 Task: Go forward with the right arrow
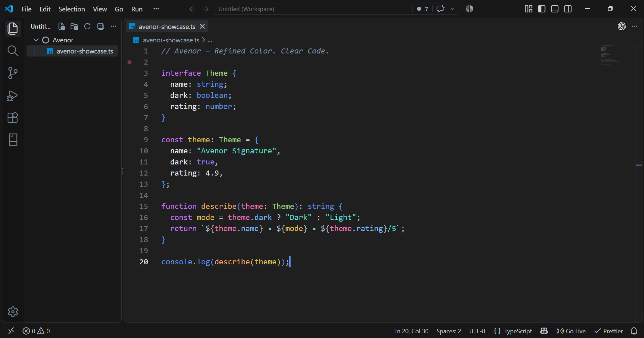point(206,9)
